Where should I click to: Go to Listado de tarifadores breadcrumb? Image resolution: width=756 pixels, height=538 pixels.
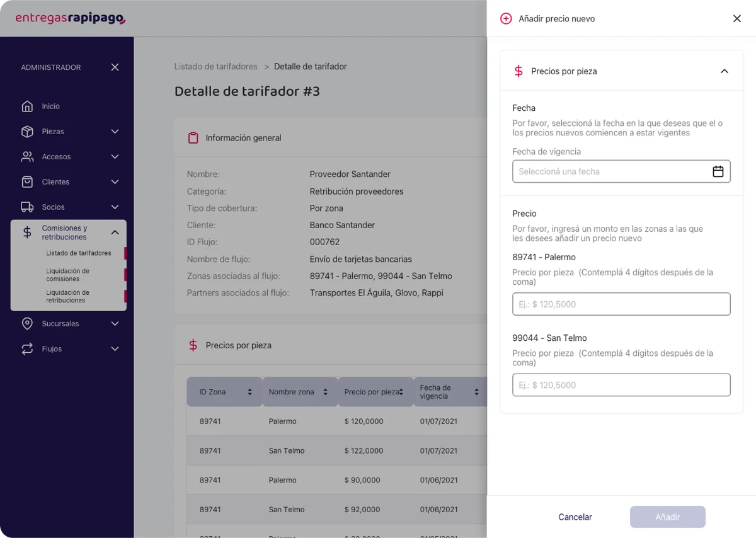[215, 66]
